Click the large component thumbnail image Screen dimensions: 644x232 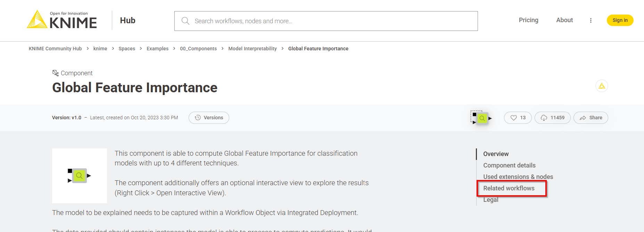(80, 176)
